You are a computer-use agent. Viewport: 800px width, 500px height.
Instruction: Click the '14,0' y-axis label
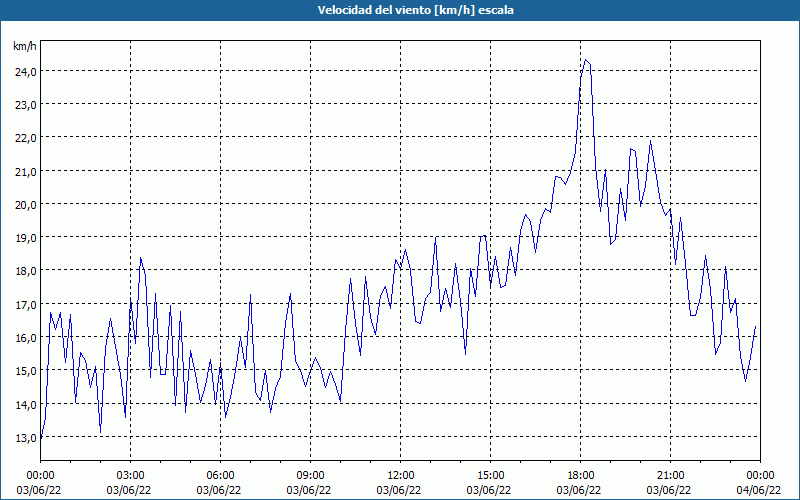(x=26, y=405)
